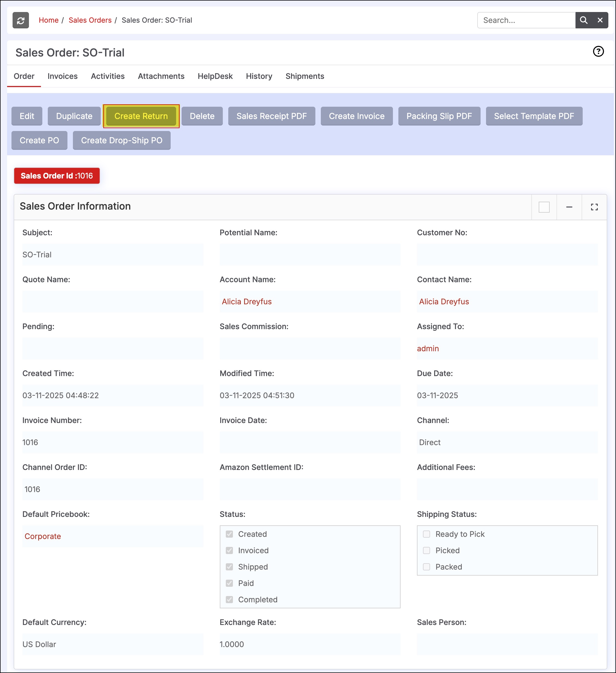Click Select Template PDF button
Image resolution: width=616 pixels, height=673 pixels.
click(x=534, y=116)
